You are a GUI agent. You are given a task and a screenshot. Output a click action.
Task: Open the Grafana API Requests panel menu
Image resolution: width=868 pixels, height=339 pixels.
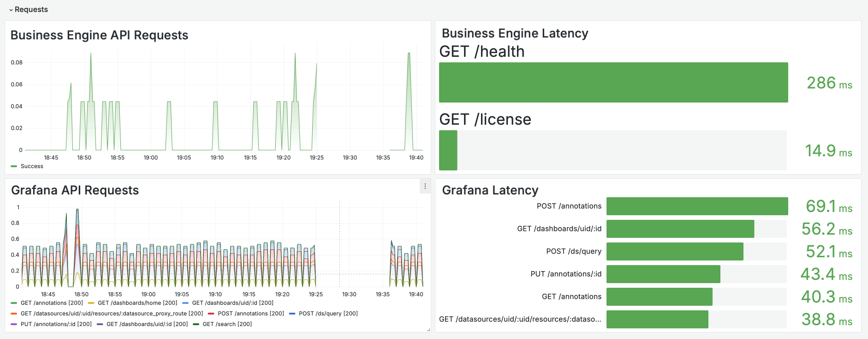pos(425,186)
